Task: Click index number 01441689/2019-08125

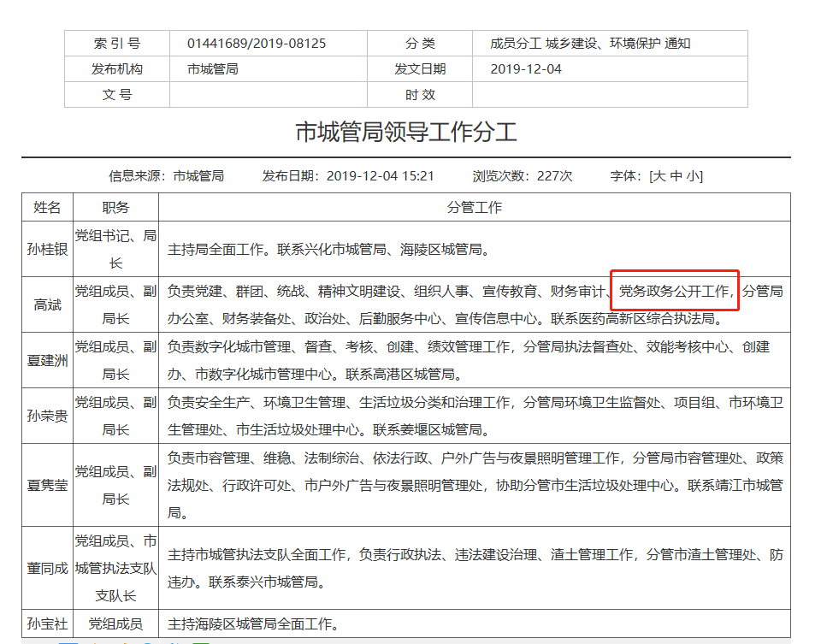Action: 257,44
